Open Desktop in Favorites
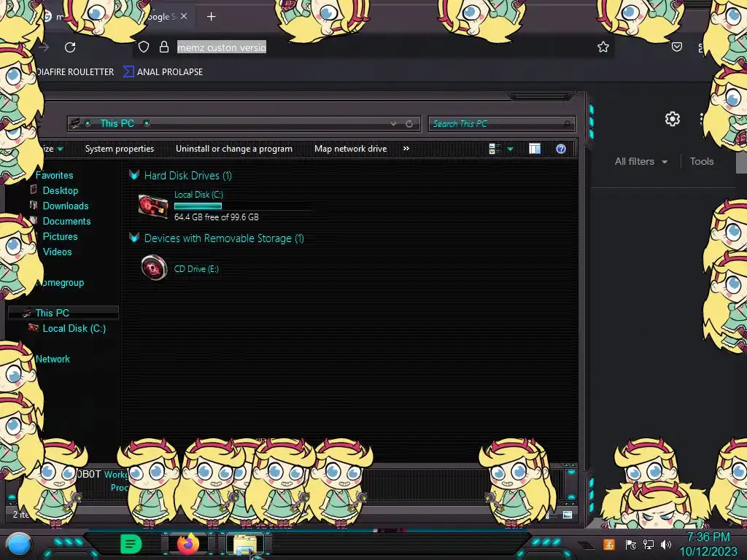 coord(61,190)
